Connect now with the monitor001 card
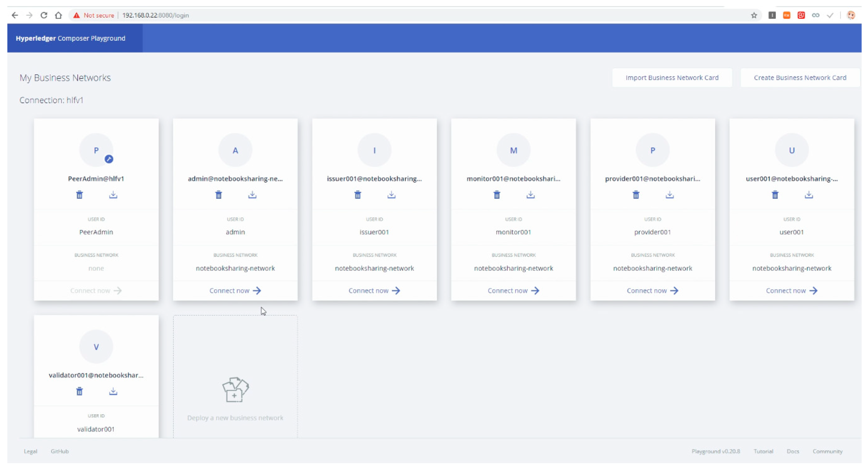Image resolution: width=868 pixels, height=470 pixels. click(514, 291)
